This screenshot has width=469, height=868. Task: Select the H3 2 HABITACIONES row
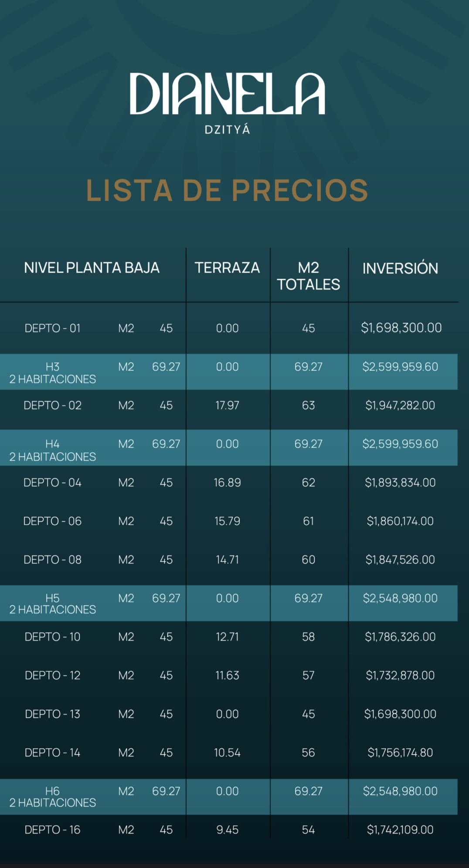tap(229, 372)
